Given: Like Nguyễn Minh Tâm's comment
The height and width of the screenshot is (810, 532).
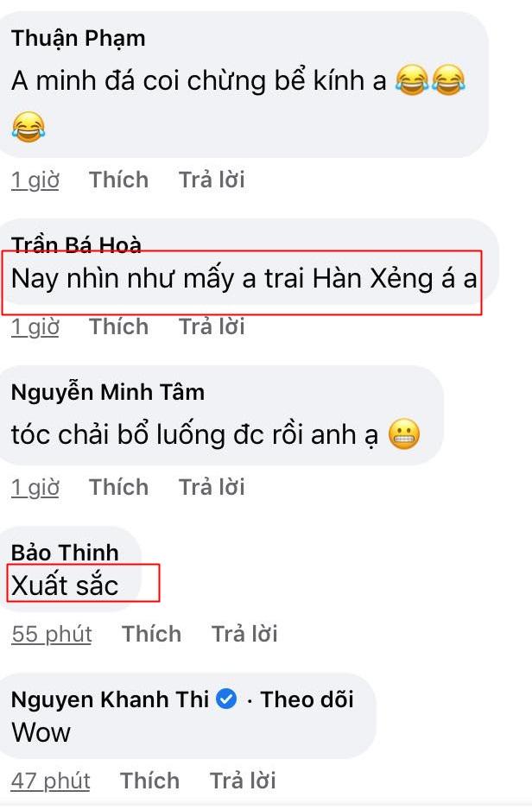Looking at the screenshot, I should click(119, 487).
